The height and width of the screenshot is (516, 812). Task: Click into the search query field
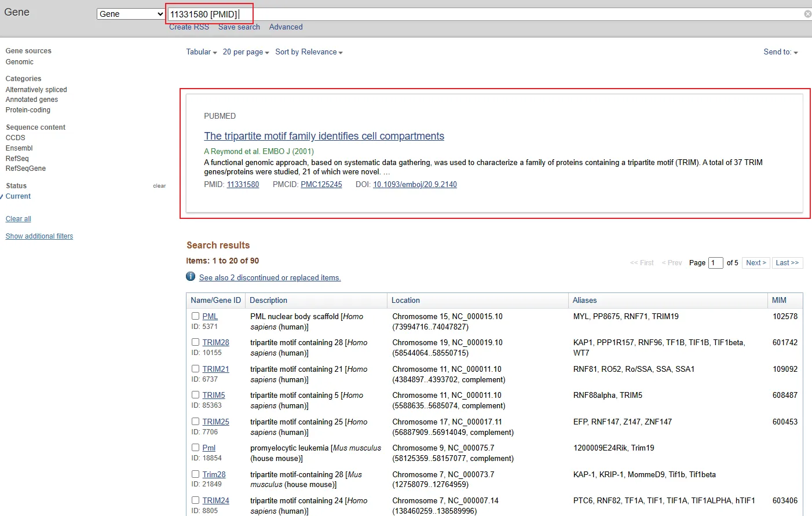coord(463,14)
